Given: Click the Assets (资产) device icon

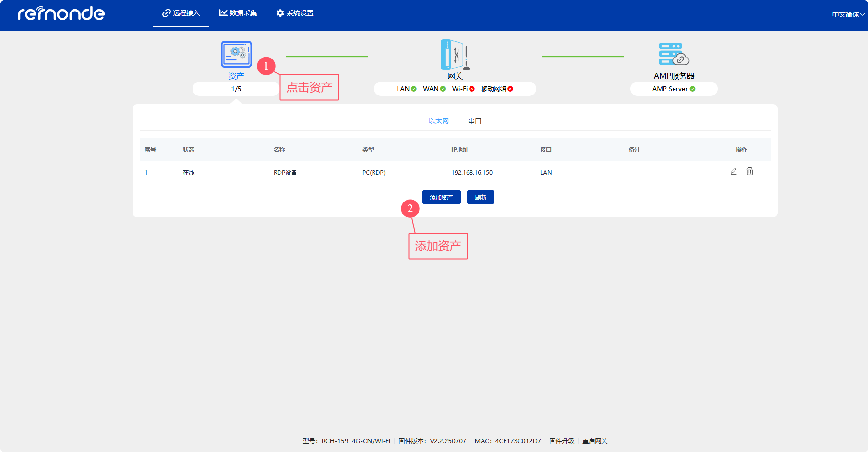Looking at the screenshot, I should point(236,54).
